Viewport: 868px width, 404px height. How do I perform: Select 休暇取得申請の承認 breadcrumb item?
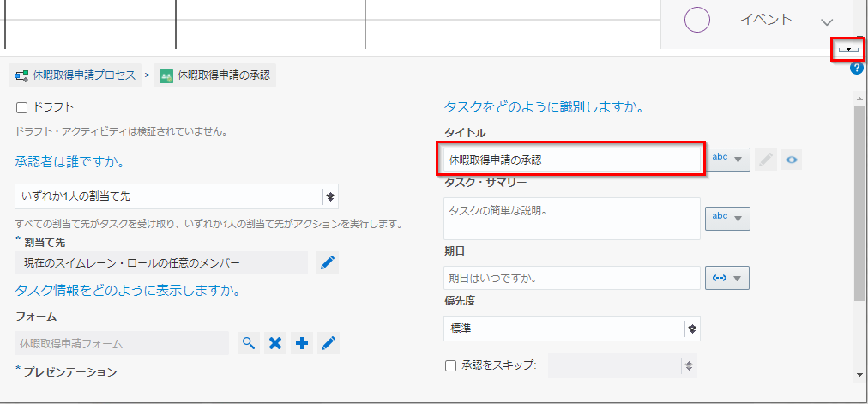point(214,75)
